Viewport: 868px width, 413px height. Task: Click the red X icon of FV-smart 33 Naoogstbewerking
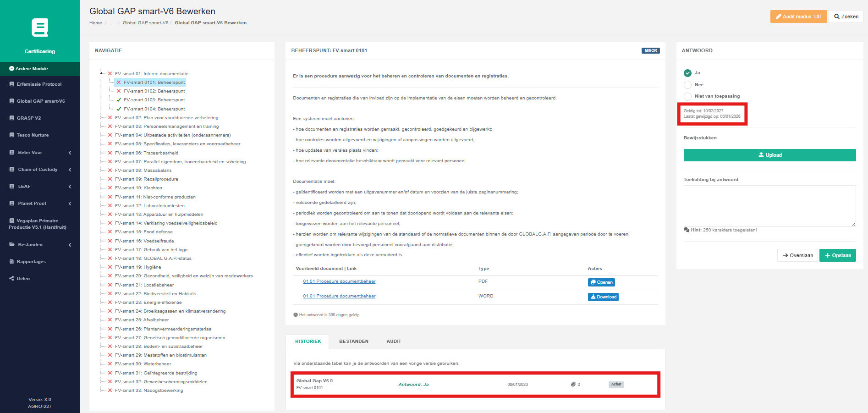[110, 391]
